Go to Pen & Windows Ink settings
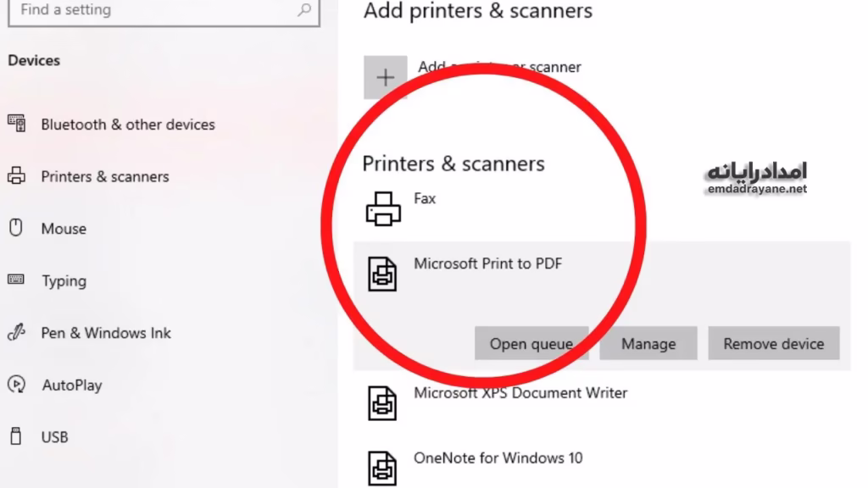 [x=105, y=333]
